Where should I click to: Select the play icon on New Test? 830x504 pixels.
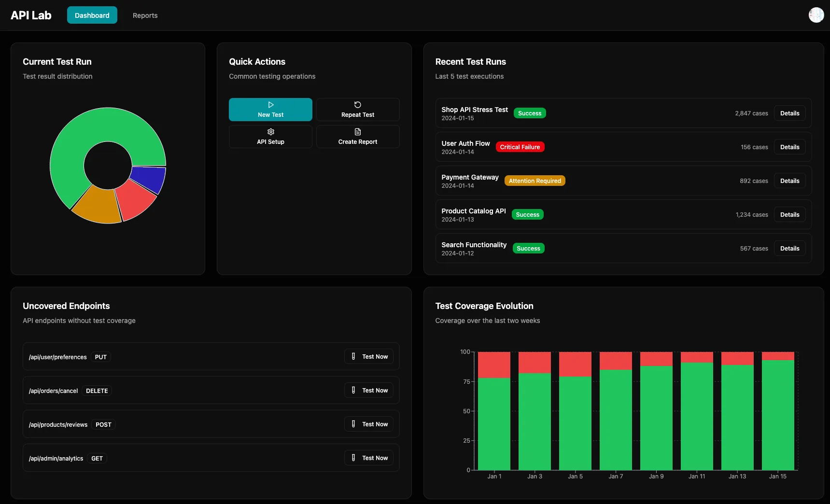click(x=270, y=105)
